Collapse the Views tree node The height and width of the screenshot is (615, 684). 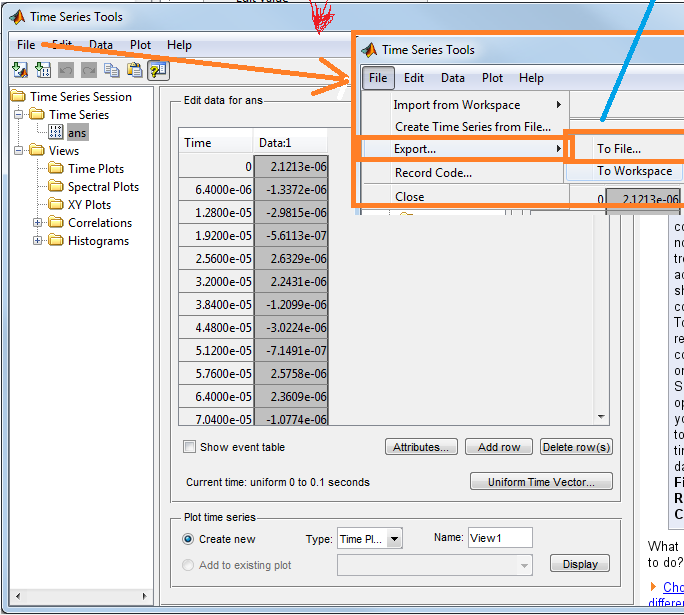[x=18, y=150]
